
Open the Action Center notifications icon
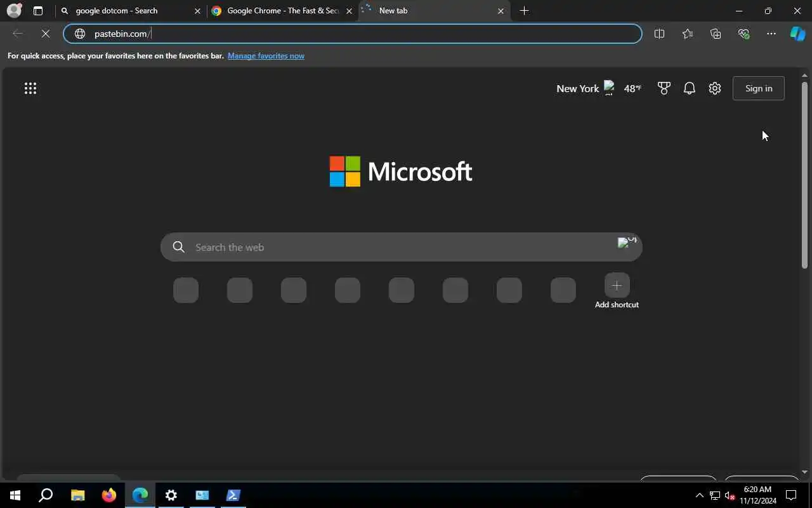click(791, 495)
